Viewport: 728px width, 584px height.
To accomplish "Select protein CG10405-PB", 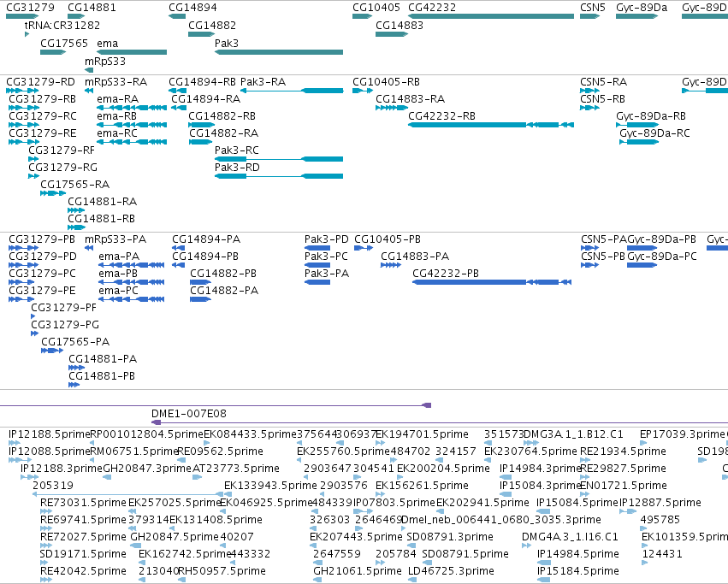I will point(388,239).
